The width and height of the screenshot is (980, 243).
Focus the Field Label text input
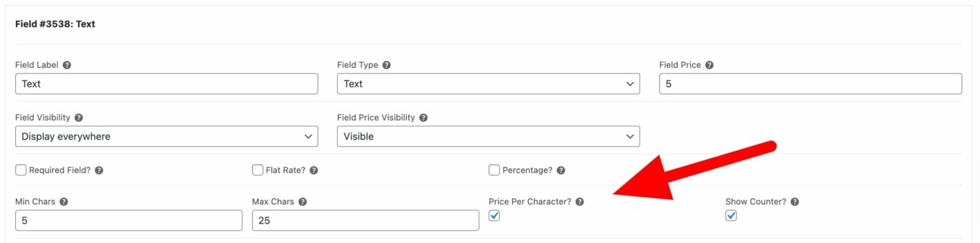[166, 84]
